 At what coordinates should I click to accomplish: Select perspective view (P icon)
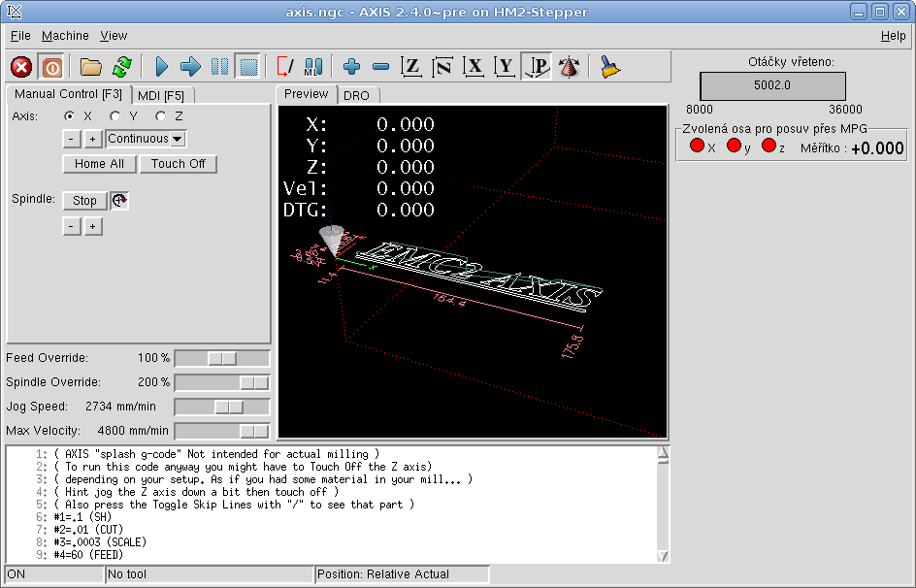[538, 67]
